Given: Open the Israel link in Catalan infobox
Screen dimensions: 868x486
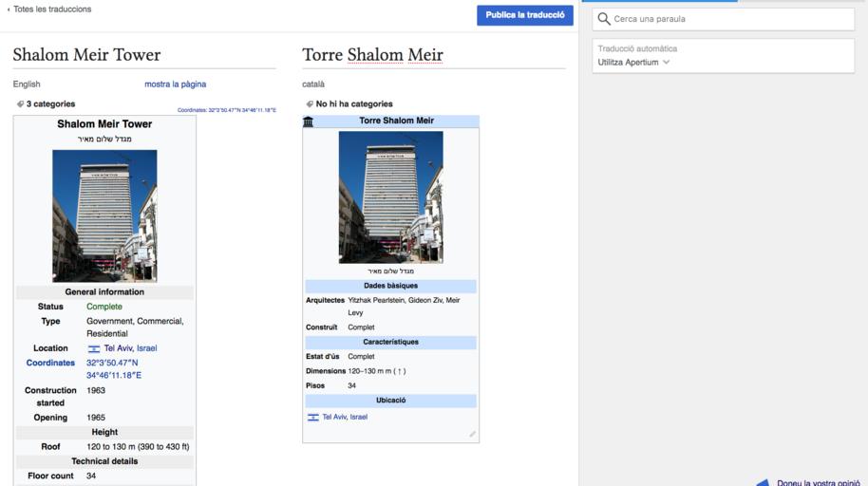Looking at the screenshot, I should [359, 417].
